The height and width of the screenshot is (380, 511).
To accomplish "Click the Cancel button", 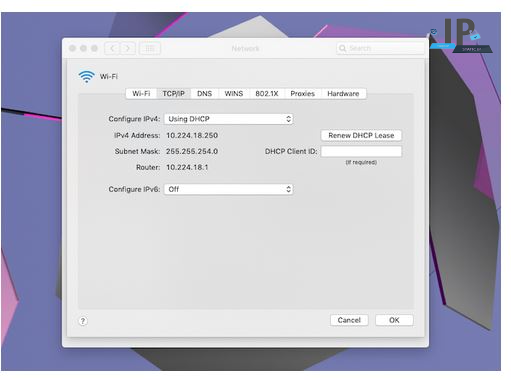I will (349, 320).
